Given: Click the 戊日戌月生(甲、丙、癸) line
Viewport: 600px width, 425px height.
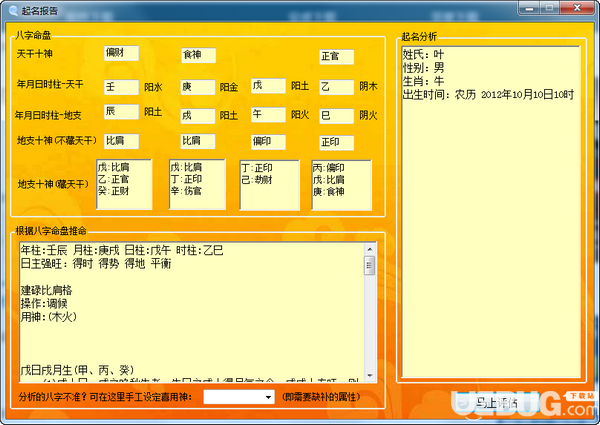Looking at the screenshot, I should [77, 370].
